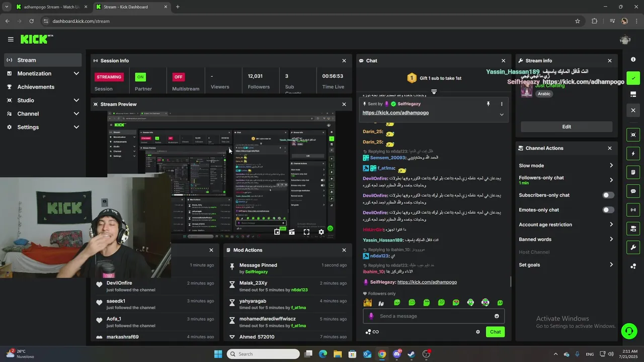Click the info icon in right sidebar
This screenshot has width=644, height=362.
(x=633, y=59)
